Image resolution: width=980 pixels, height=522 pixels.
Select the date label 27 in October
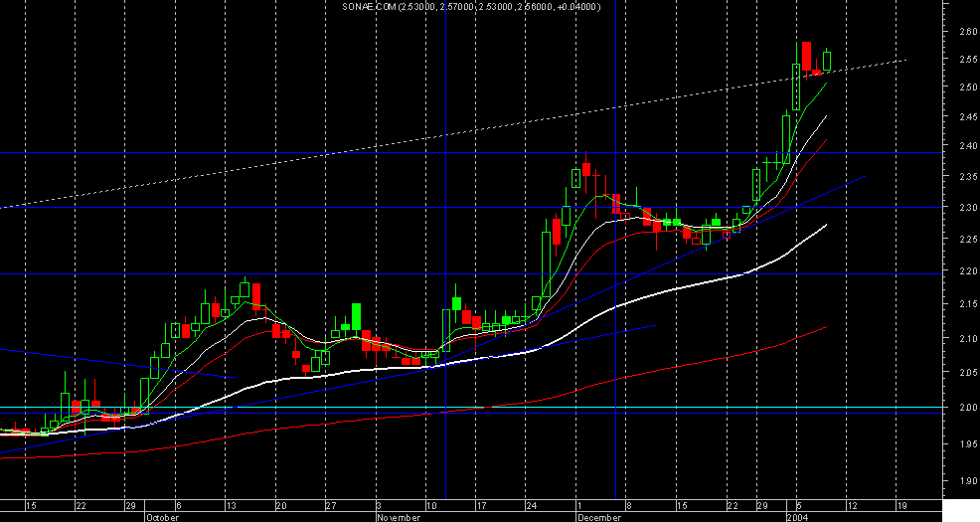pos(331,506)
